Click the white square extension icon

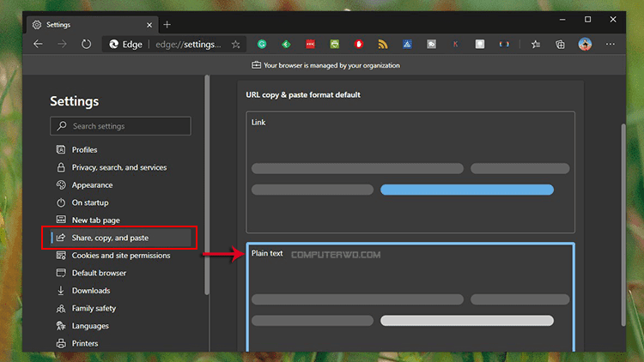[x=480, y=44]
